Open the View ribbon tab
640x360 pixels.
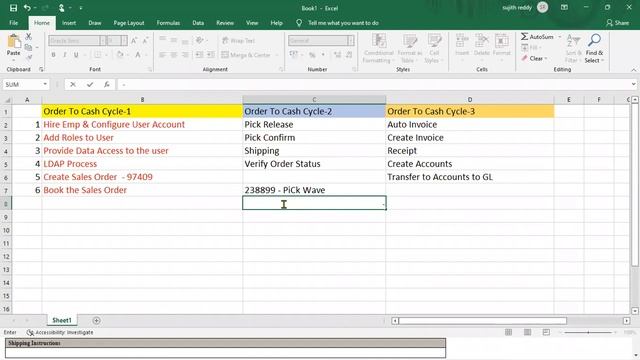252,23
